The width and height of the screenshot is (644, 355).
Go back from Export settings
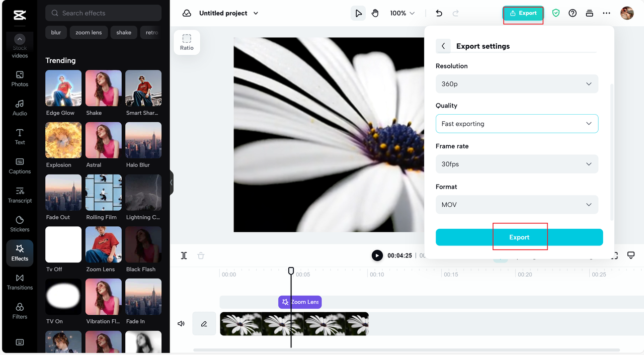[x=443, y=46]
